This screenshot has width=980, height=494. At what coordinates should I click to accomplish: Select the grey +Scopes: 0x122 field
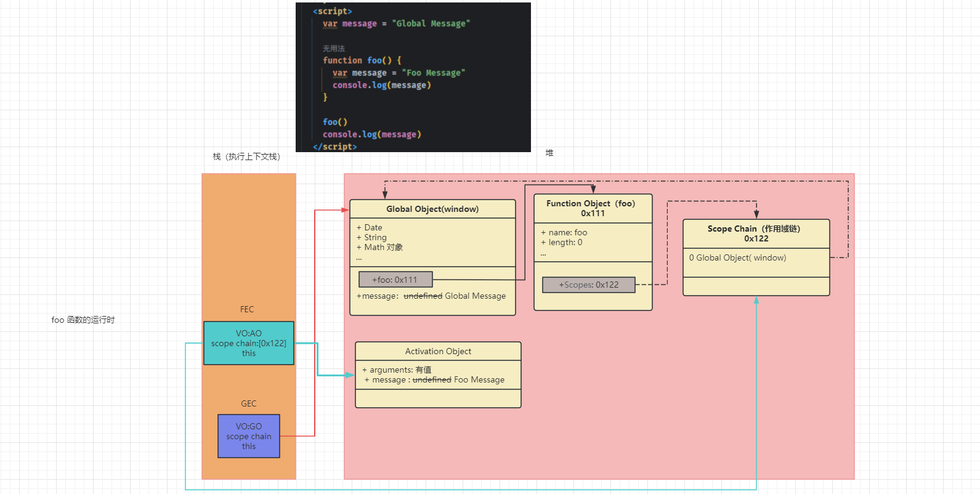click(588, 285)
